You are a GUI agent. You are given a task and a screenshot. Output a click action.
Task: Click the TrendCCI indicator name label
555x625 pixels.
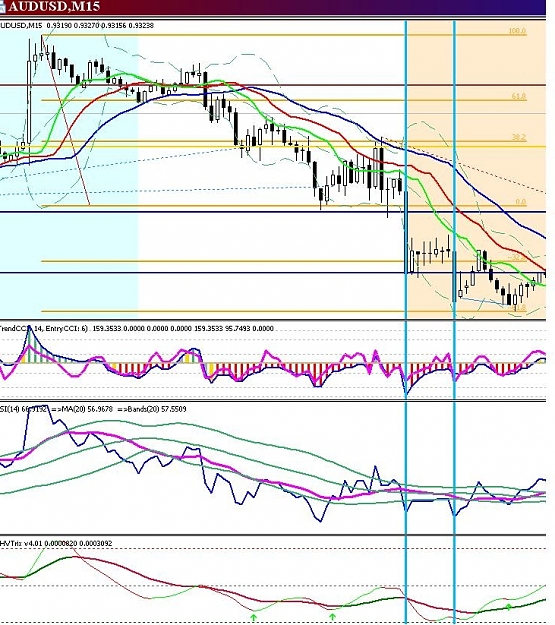pos(15,328)
